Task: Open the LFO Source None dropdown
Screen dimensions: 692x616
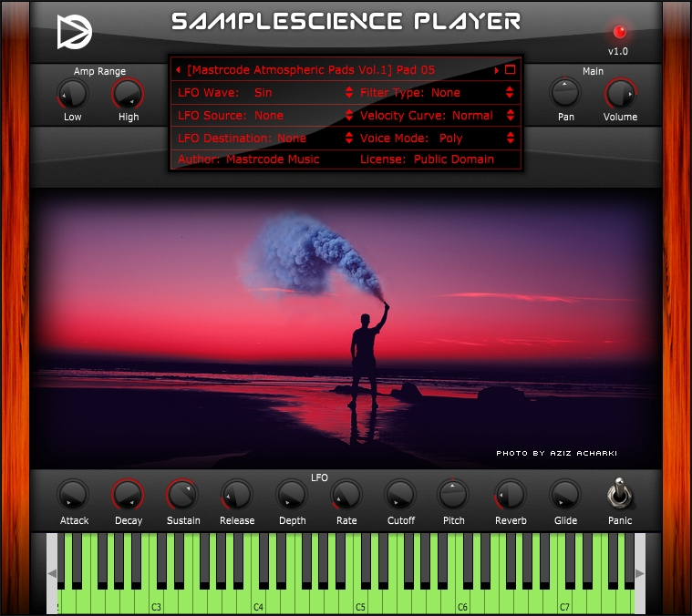Action: coord(269,116)
